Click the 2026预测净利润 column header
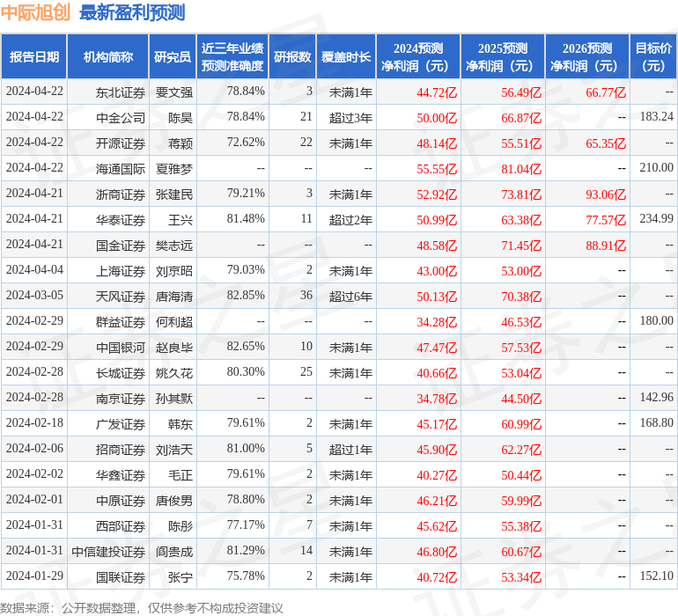Image resolution: width=678 pixels, height=616 pixels. 587,57
